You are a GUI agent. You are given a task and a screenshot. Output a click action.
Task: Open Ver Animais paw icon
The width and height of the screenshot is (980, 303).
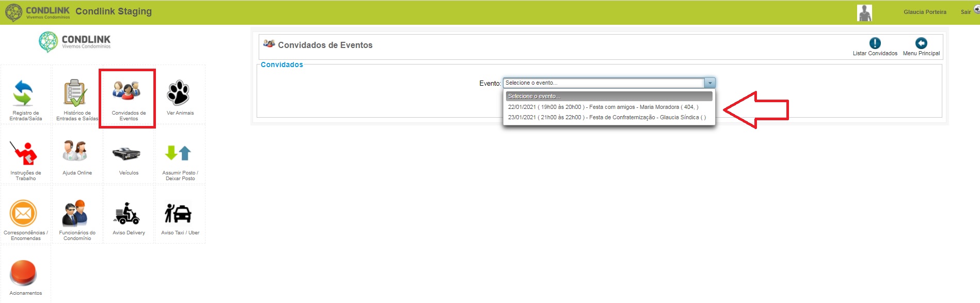[x=179, y=93]
